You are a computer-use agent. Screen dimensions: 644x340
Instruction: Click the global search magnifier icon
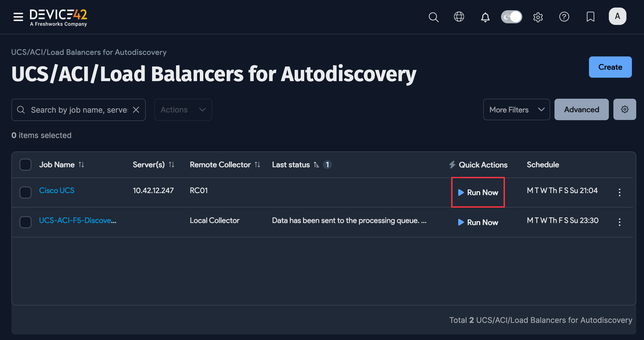[433, 17]
